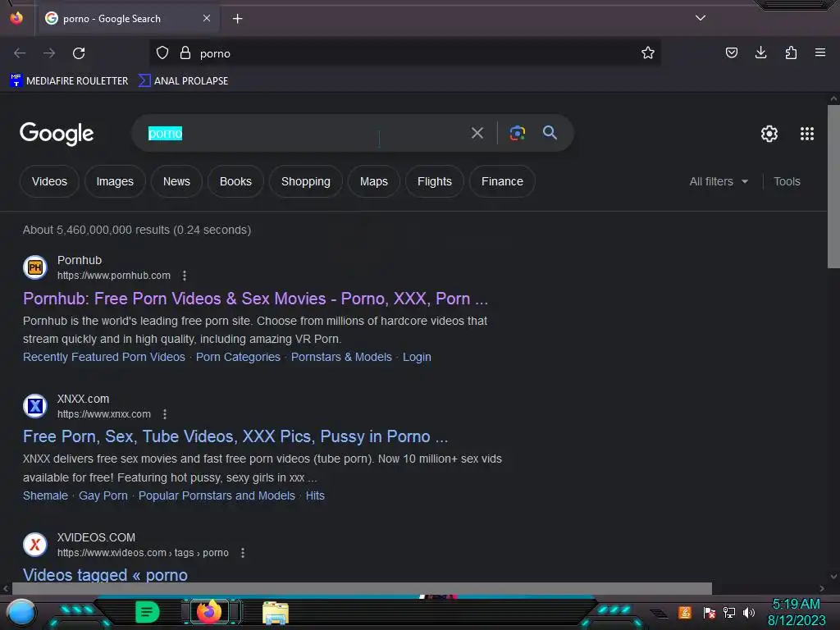Viewport: 840px width, 630px height.
Task: Click the Firefox taskbar icon
Action: (209, 612)
